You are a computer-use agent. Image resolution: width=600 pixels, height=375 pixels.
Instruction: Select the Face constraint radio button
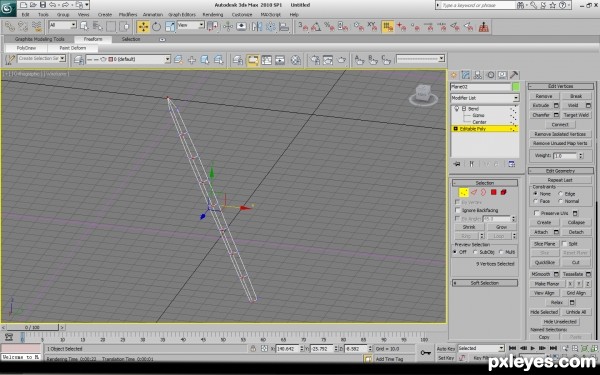tap(535, 201)
